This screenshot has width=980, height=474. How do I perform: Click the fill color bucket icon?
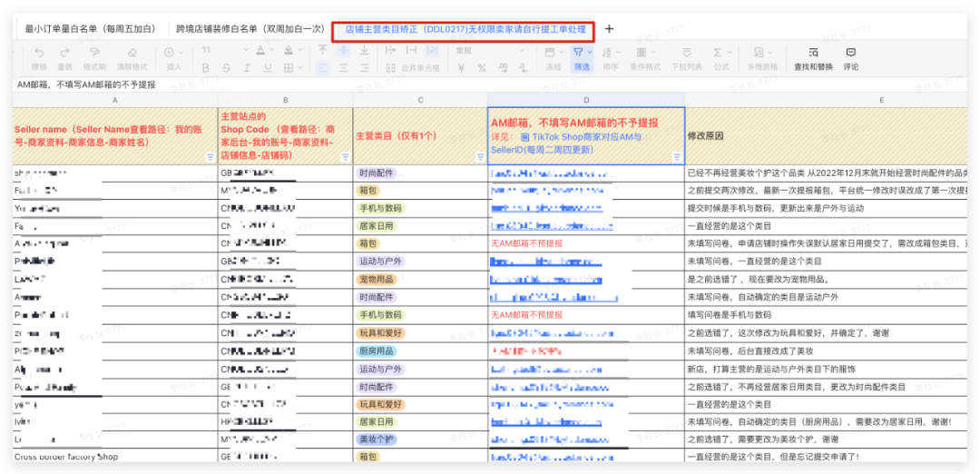[289, 51]
